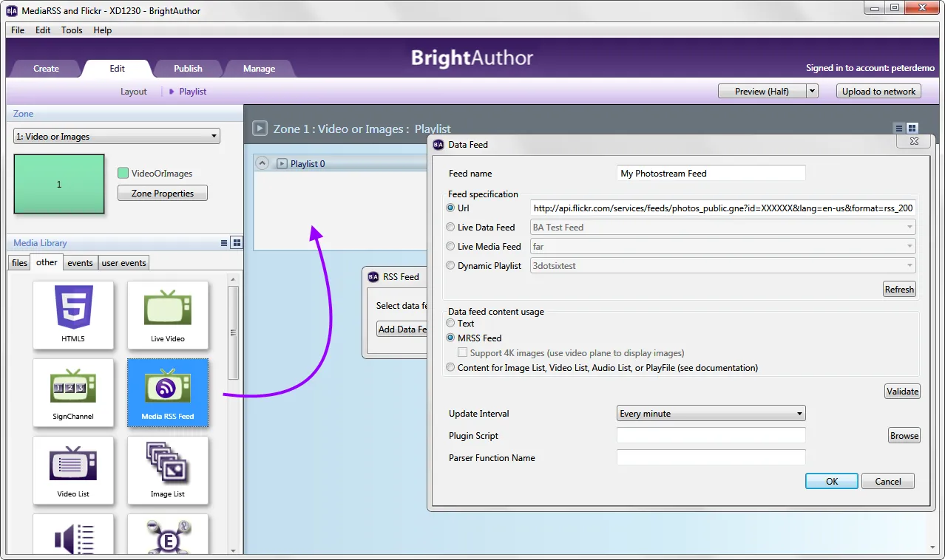945x560 pixels.
Task: Open the Dynamic Playlist dropdown
Action: click(x=723, y=266)
